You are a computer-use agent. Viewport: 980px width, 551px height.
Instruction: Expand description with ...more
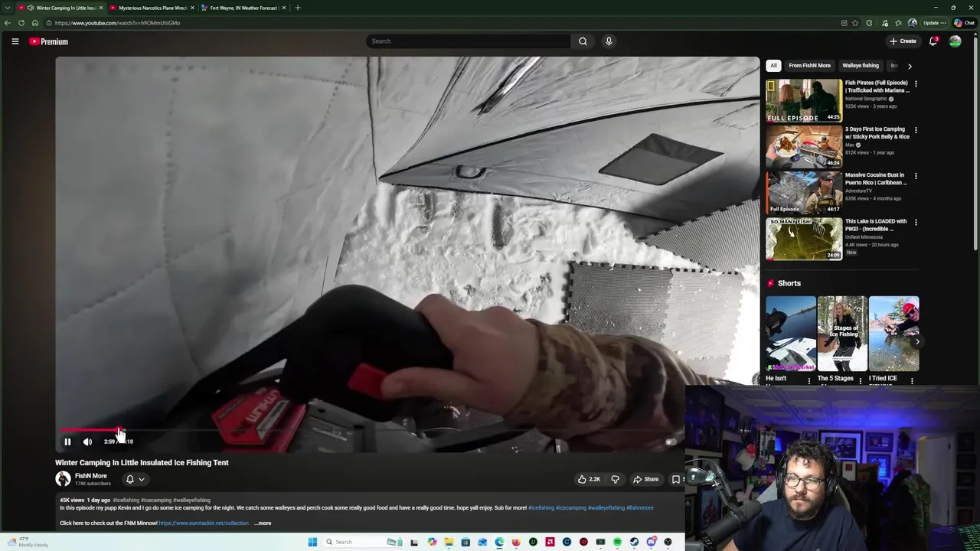pos(263,523)
